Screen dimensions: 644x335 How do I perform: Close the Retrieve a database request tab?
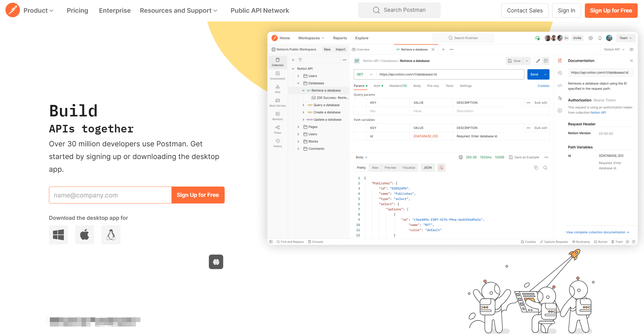click(x=433, y=50)
